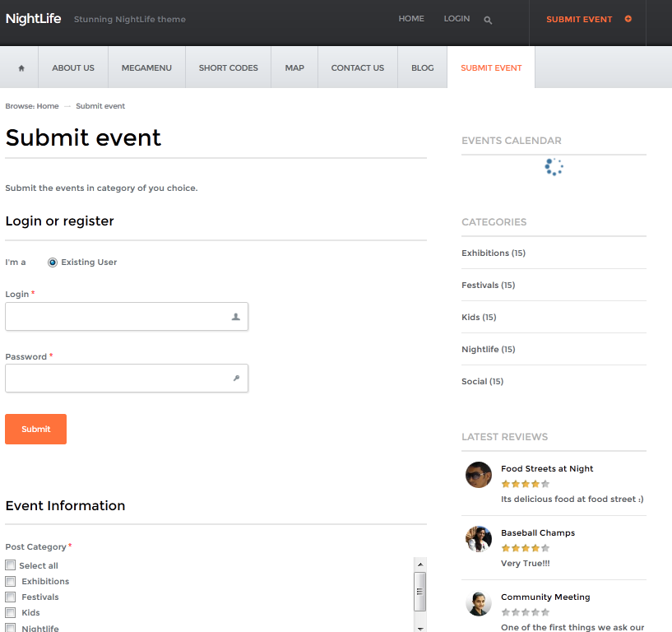The width and height of the screenshot is (672, 632).
Task: Click the key icon in Password field
Action: 236,378
